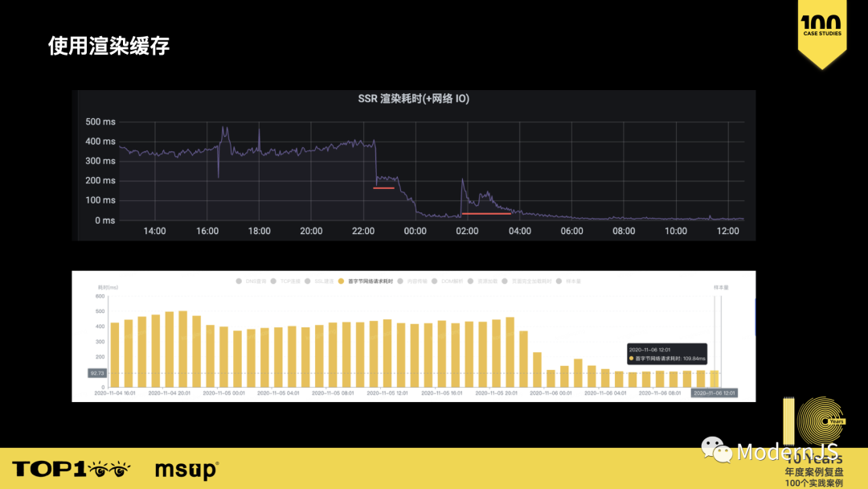
Task: Click the 年度案例复盘 text in footer
Action: click(813, 472)
